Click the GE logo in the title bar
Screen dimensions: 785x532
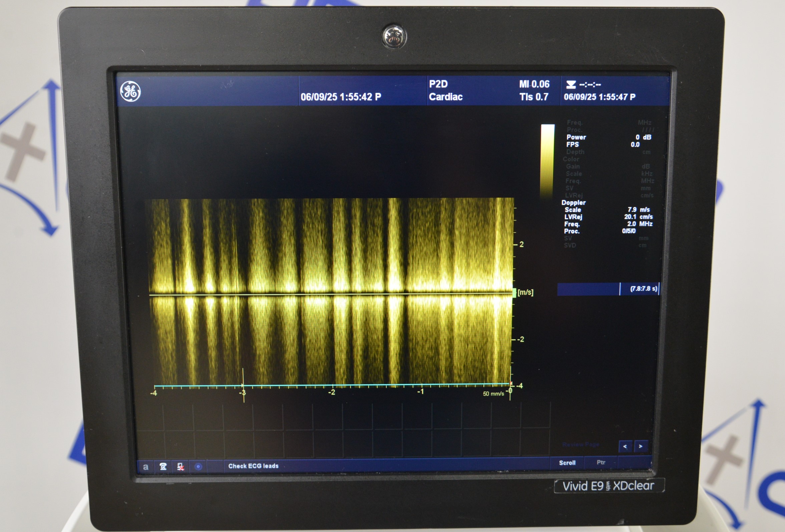tap(130, 91)
